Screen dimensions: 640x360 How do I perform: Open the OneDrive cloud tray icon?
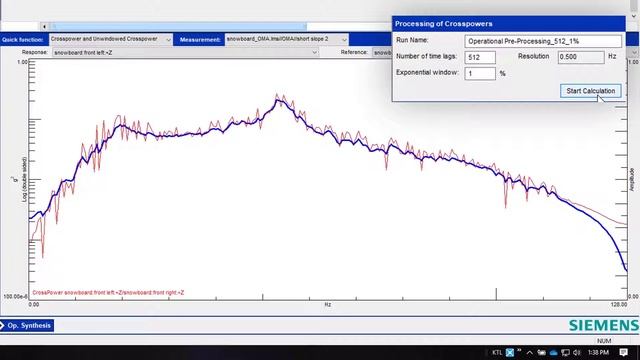[x=553, y=352]
